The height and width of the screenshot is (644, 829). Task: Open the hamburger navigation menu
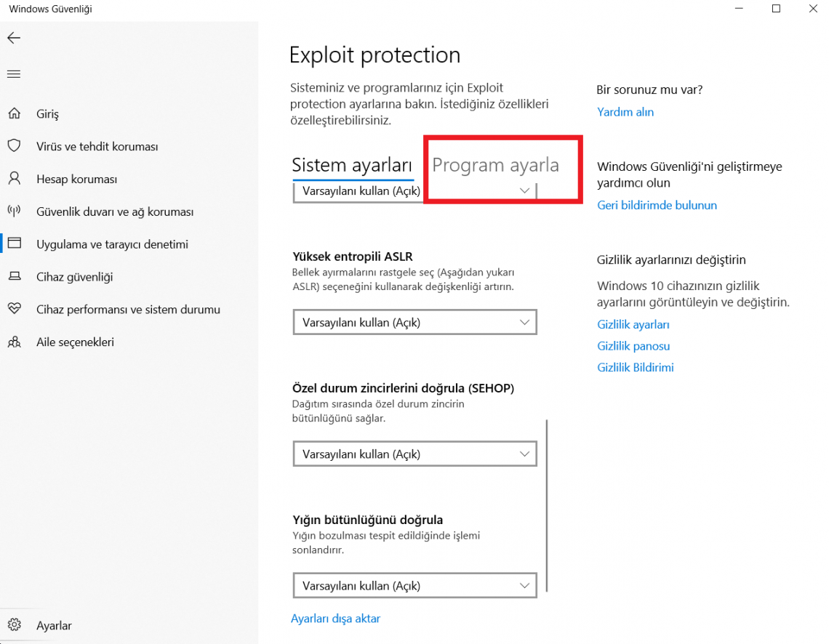tap(14, 74)
